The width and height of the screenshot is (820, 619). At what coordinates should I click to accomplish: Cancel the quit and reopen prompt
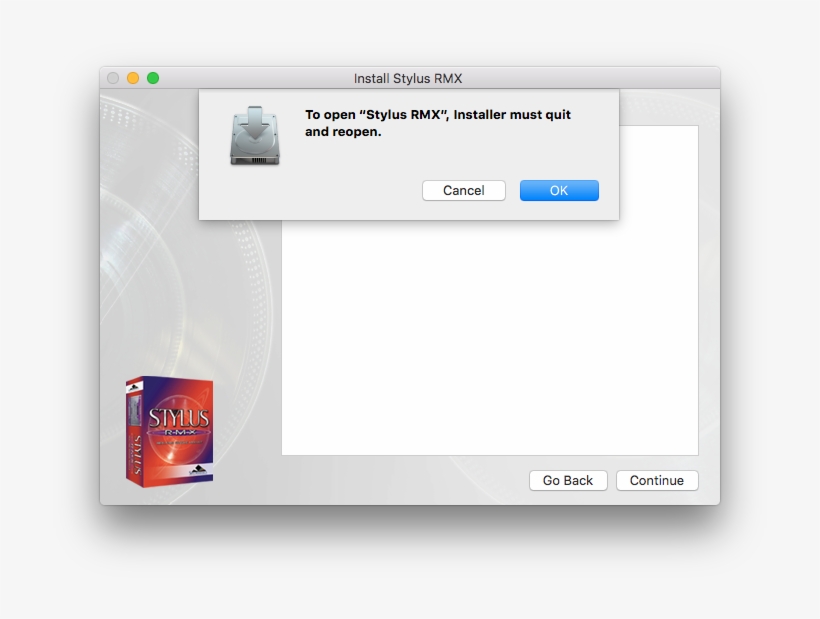click(463, 190)
